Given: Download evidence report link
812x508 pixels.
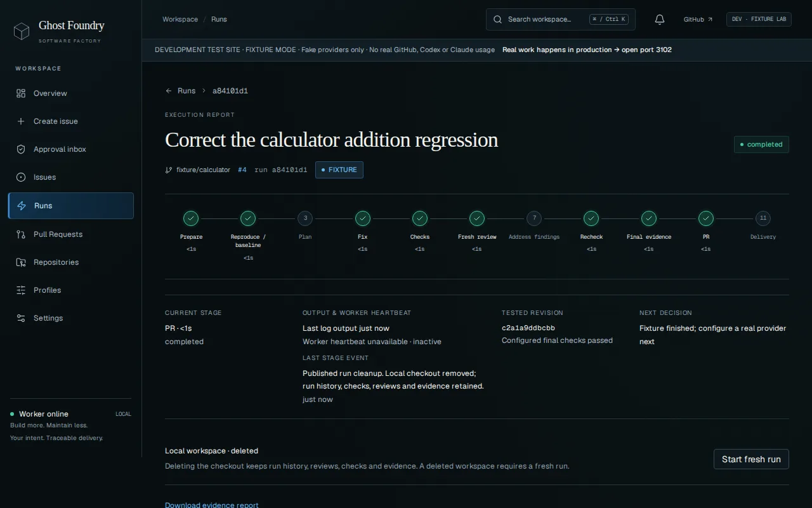Looking at the screenshot, I should [x=212, y=505].
